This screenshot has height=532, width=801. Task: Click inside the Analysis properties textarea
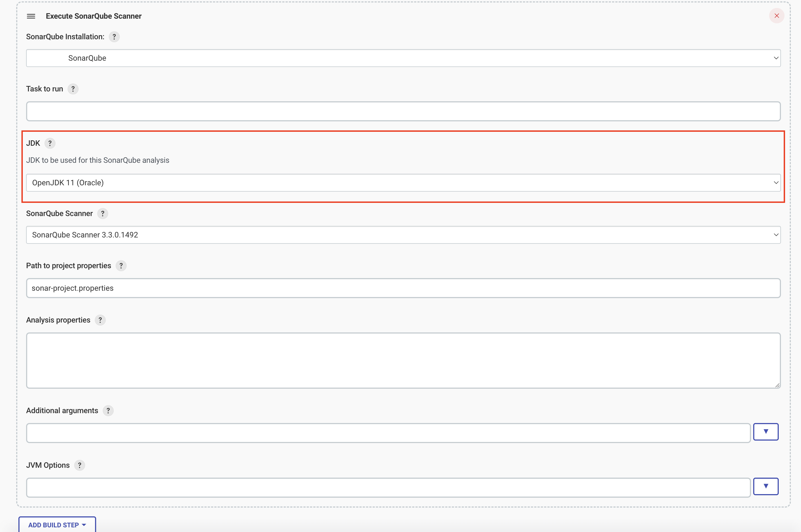[x=403, y=360]
